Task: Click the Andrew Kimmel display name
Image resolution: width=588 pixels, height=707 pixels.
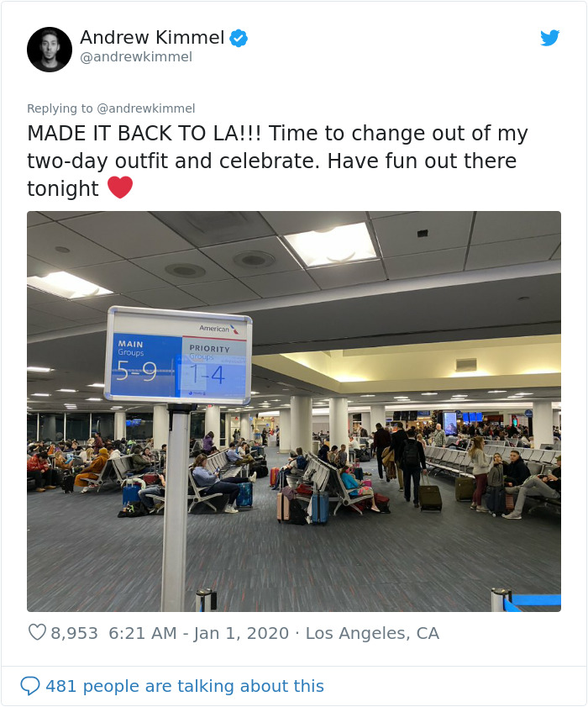Action: point(155,37)
